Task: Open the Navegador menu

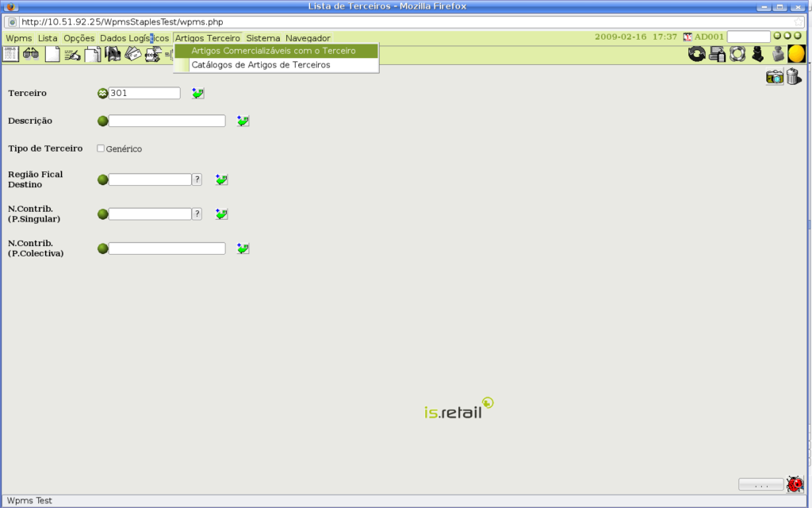Action: pos(308,38)
